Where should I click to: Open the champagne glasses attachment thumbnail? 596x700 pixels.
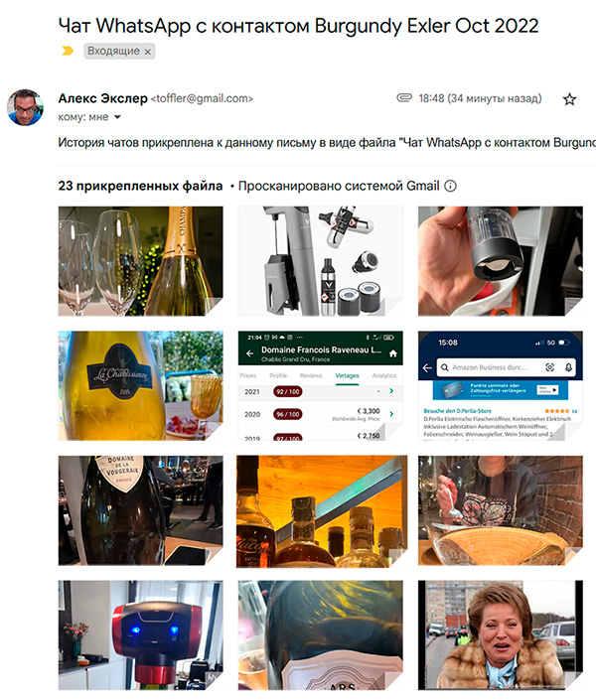point(140,261)
